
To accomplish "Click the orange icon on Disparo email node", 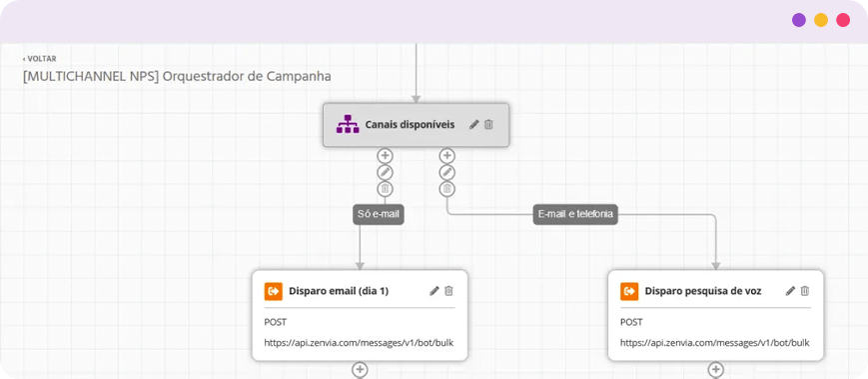I will [x=274, y=291].
